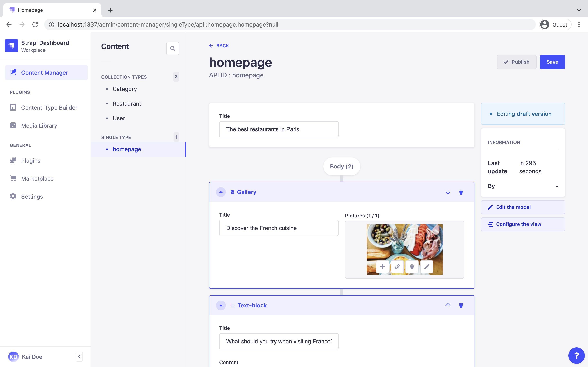Screen dimensions: 588x367
Task: Open the Media Library from the sidebar
Action: click(x=40, y=125)
